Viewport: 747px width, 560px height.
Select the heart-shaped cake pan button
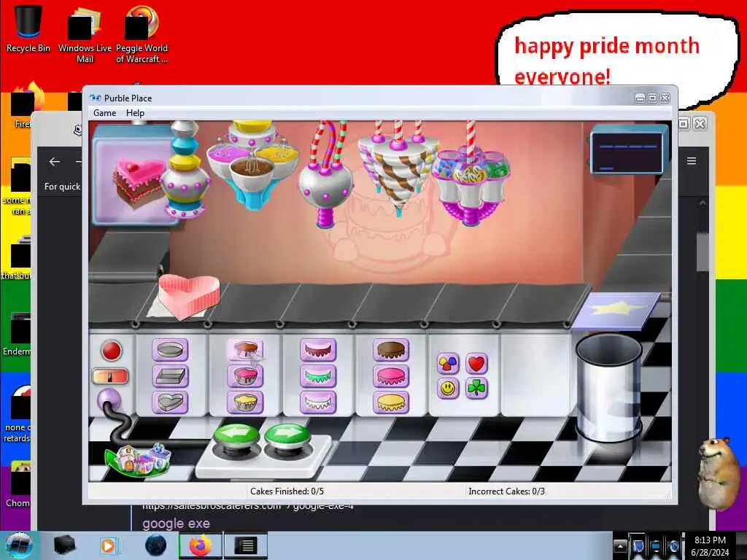click(170, 402)
